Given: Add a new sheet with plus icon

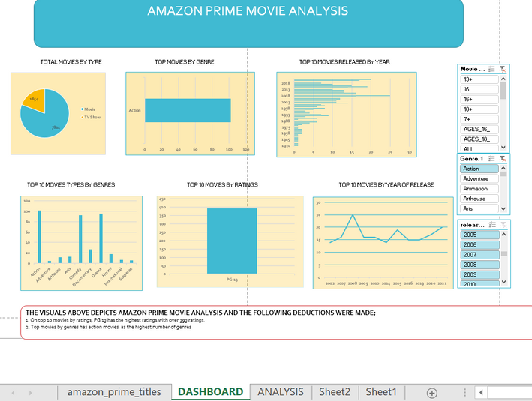Looking at the screenshot, I should click(432, 393).
